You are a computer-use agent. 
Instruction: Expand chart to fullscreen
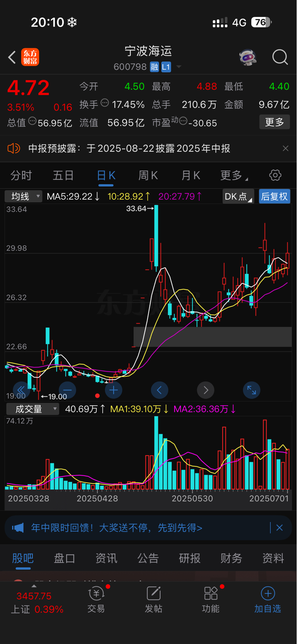point(252,390)
